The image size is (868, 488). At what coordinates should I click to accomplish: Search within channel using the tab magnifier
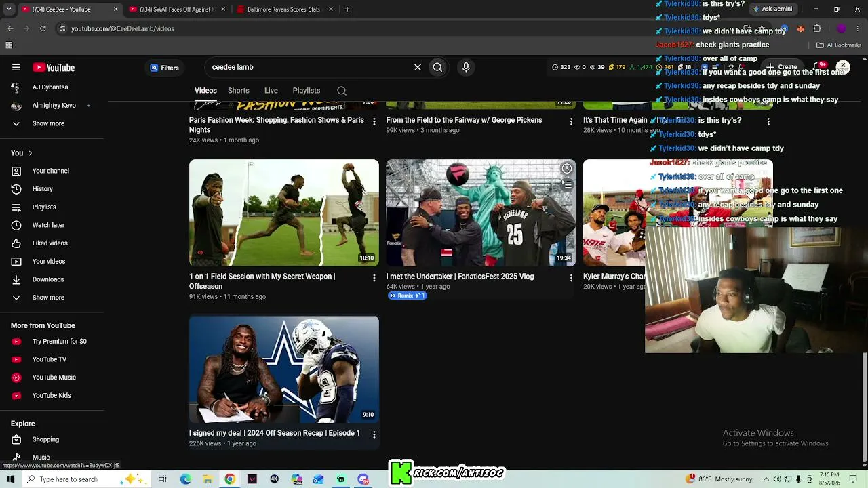click(342, 91)
